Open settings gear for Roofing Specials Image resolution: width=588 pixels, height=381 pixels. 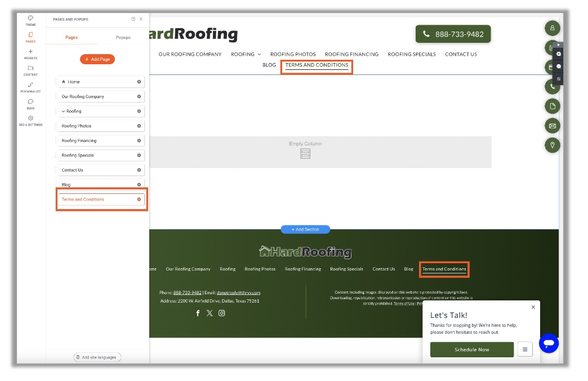click(139, 155)
